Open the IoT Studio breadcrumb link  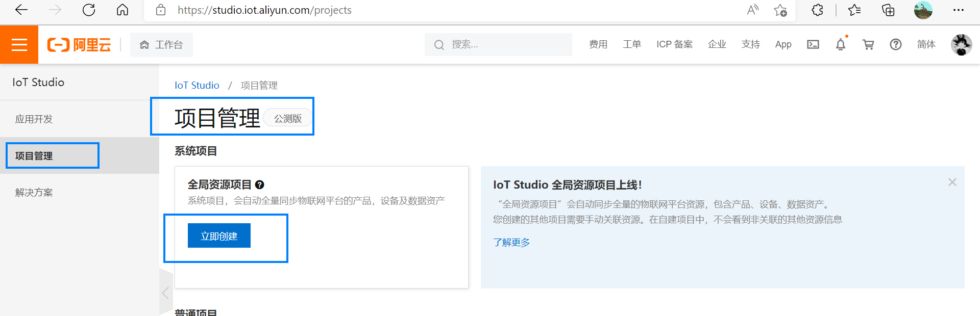(x=197, y=85)
